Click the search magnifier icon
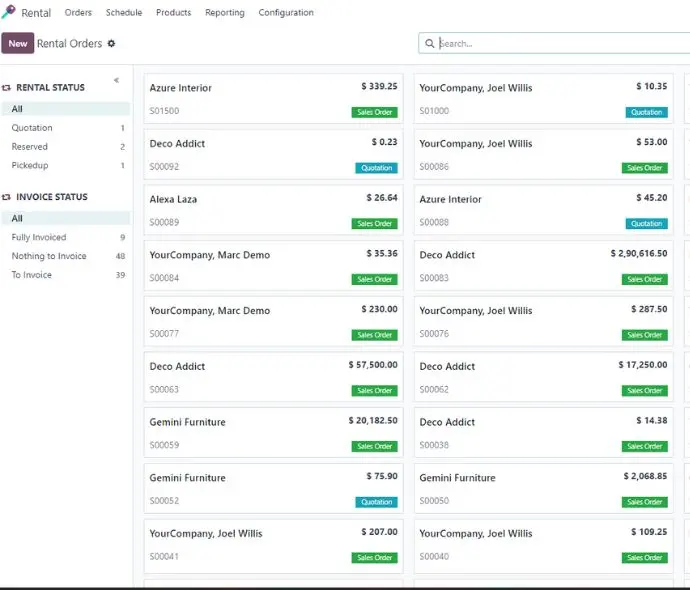 [429, 44]
